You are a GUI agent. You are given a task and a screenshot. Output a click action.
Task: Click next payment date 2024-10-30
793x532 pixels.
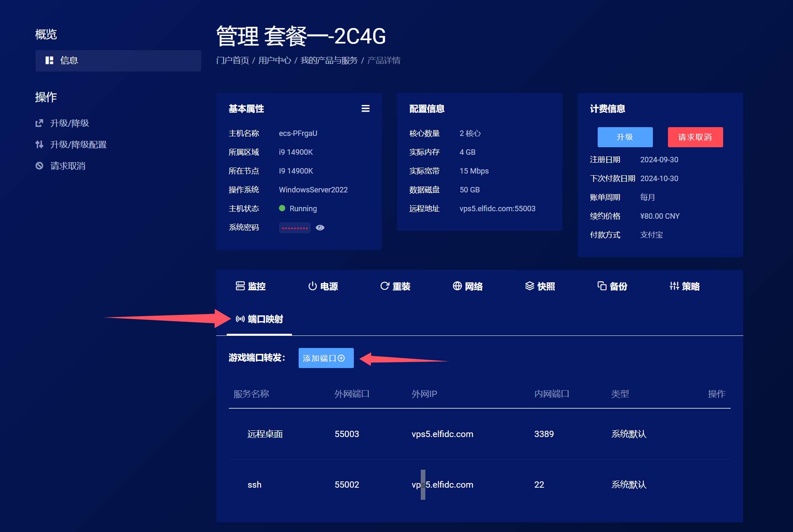[659, 179]
